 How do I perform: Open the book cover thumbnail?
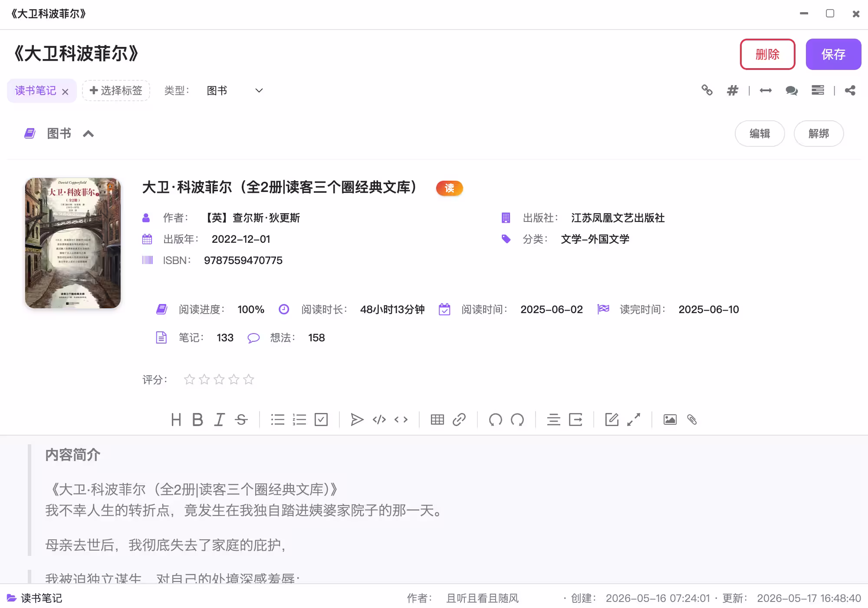[73, 243]
